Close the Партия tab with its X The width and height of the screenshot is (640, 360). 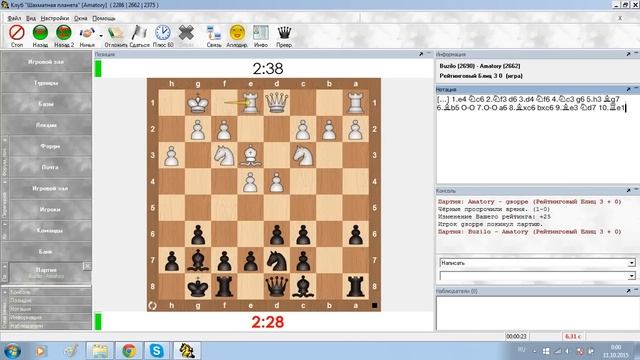point(87,266)
